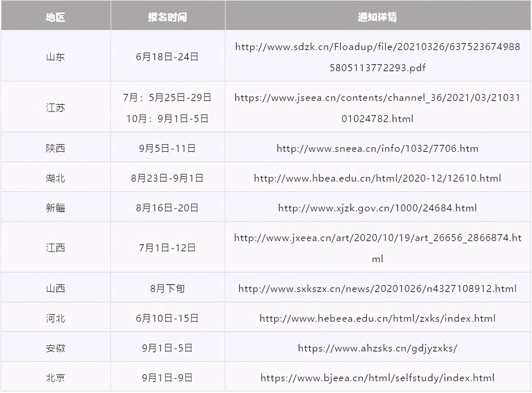Open the sneea.cn info link
The image size is (532, 393).
coord(377,148)
